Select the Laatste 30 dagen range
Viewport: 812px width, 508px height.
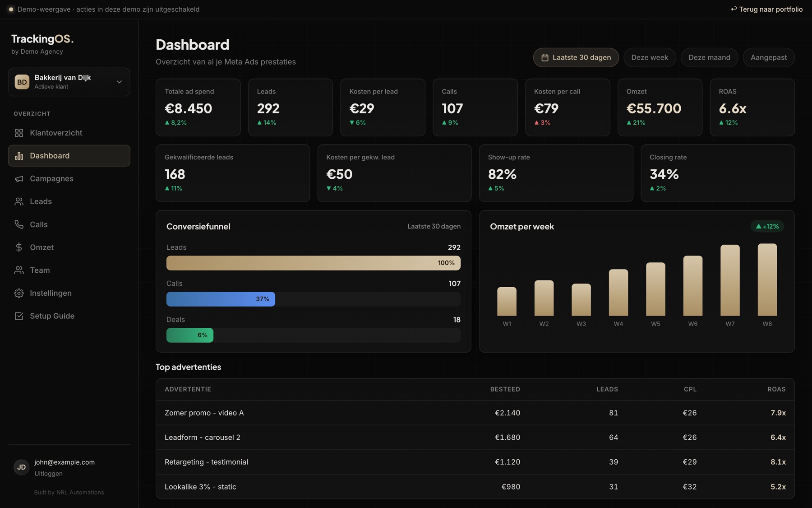pos(576,58)
